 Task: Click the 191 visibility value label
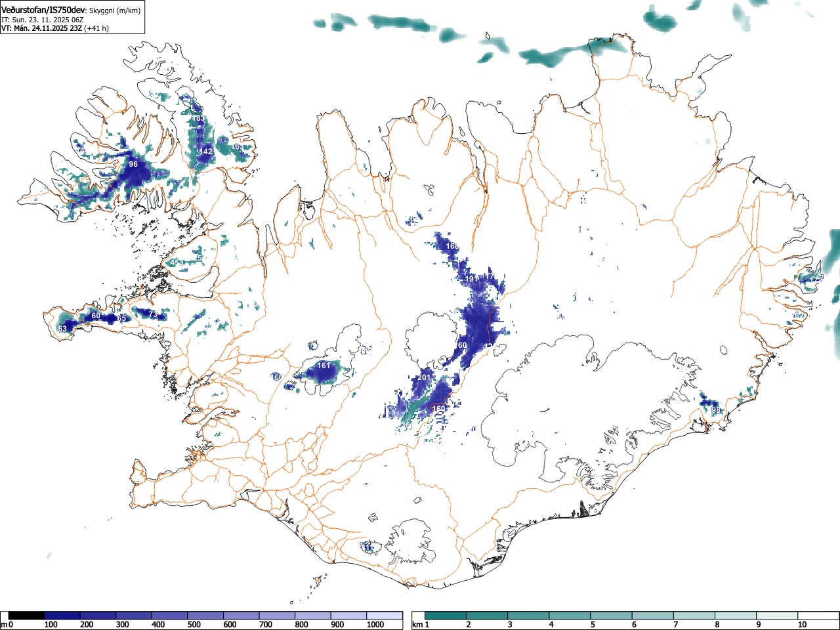pos(471,279)
